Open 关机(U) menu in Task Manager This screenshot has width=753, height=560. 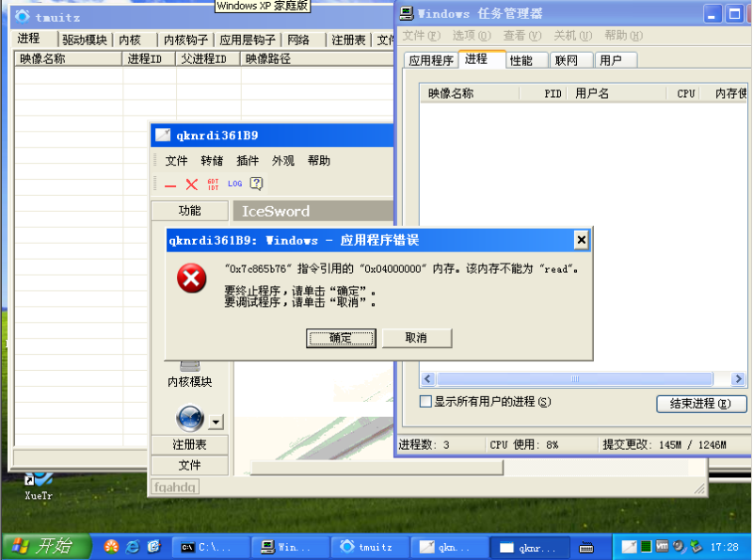point(573,36)
